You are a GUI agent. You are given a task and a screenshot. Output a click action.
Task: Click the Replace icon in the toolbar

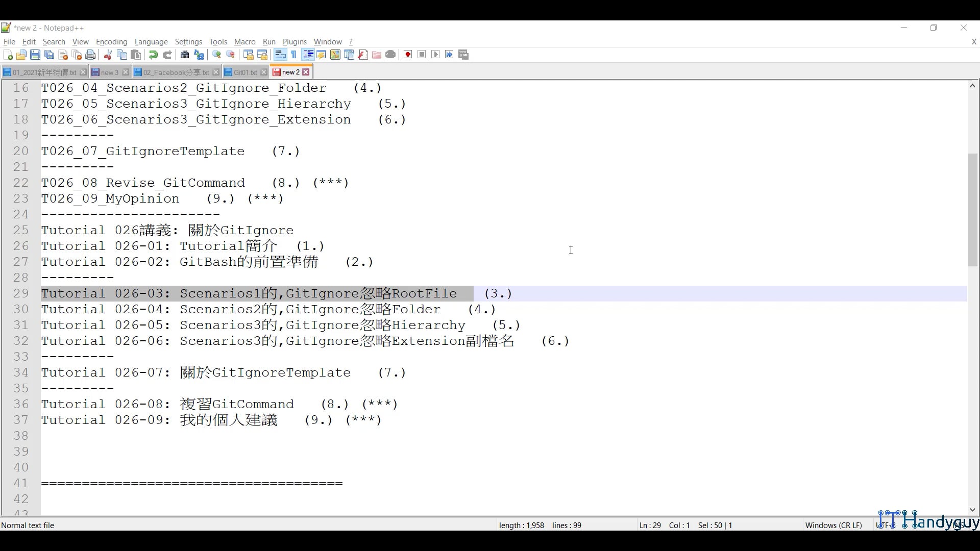tap(199, 55)
